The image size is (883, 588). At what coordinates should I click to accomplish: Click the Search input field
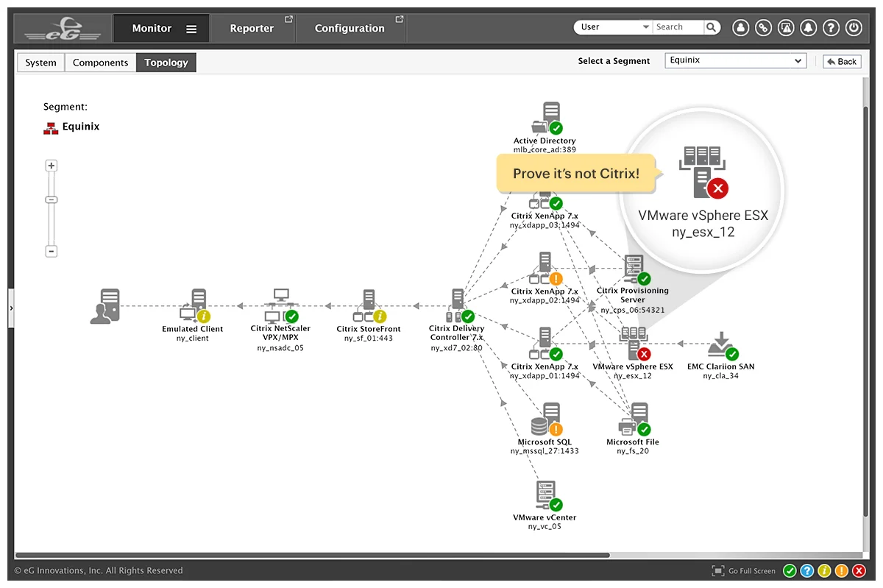[x=678, y=27]
